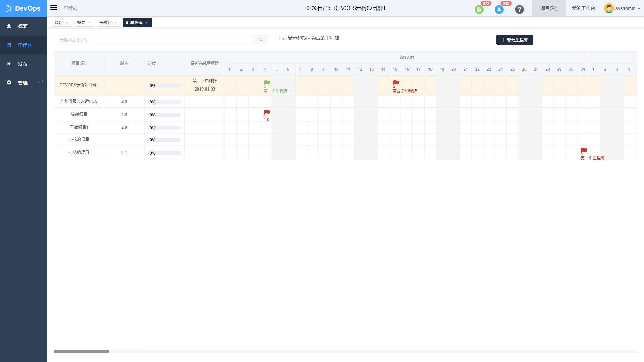Click the 概要 dashboard sidebar icon
This screenshot has width=644, height=362.
[9, 26]
